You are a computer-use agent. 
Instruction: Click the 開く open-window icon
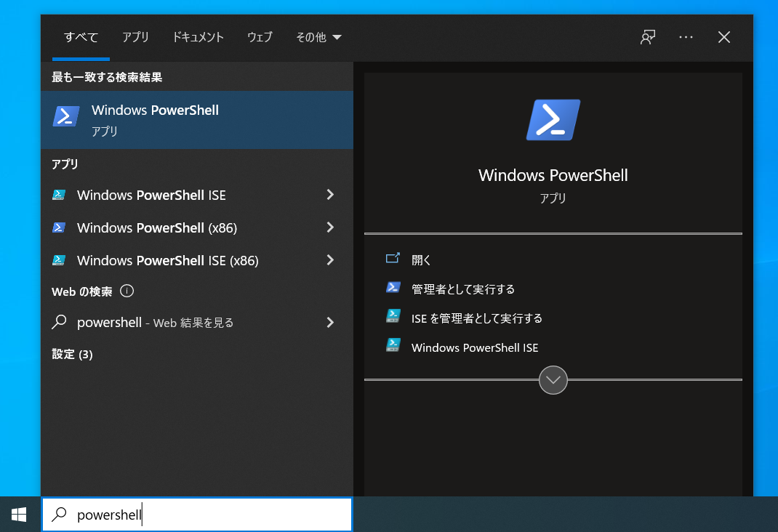(x=393, y=258)
